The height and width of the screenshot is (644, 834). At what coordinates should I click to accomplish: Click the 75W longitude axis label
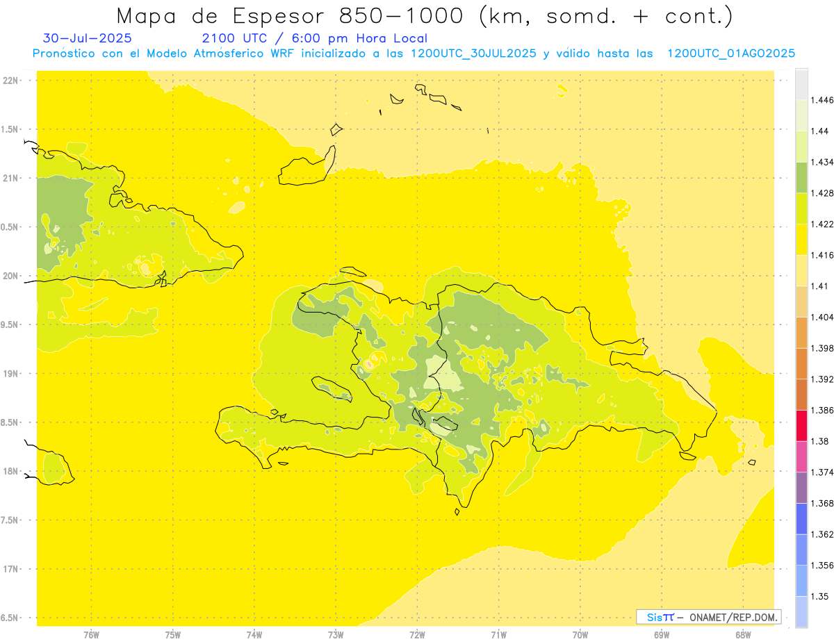(172, 634)
